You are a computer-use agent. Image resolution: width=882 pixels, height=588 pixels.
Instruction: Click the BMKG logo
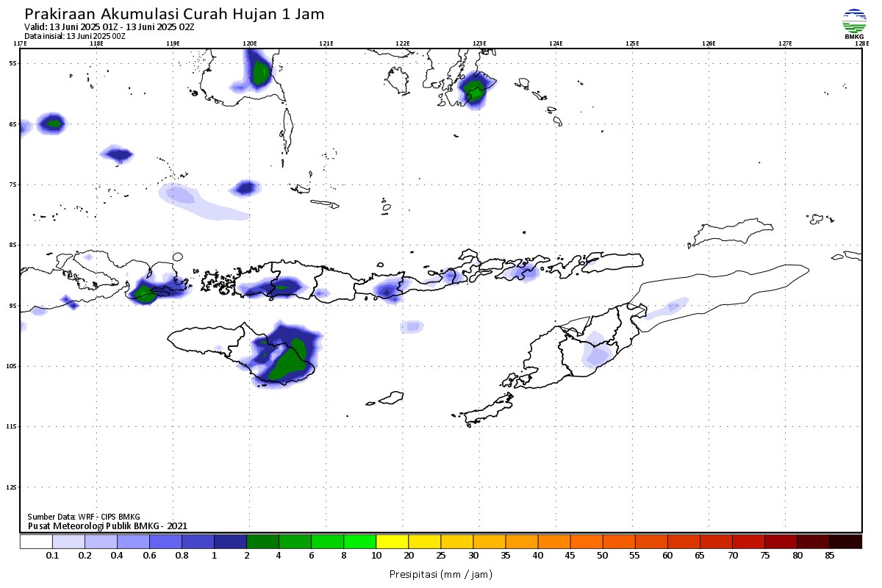(x=854, y=24)
